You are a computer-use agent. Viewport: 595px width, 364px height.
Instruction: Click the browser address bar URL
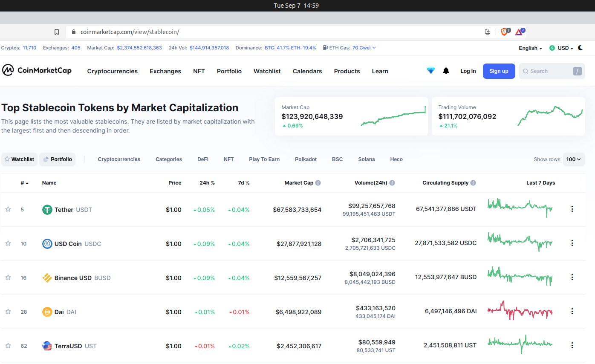point(130,32)
